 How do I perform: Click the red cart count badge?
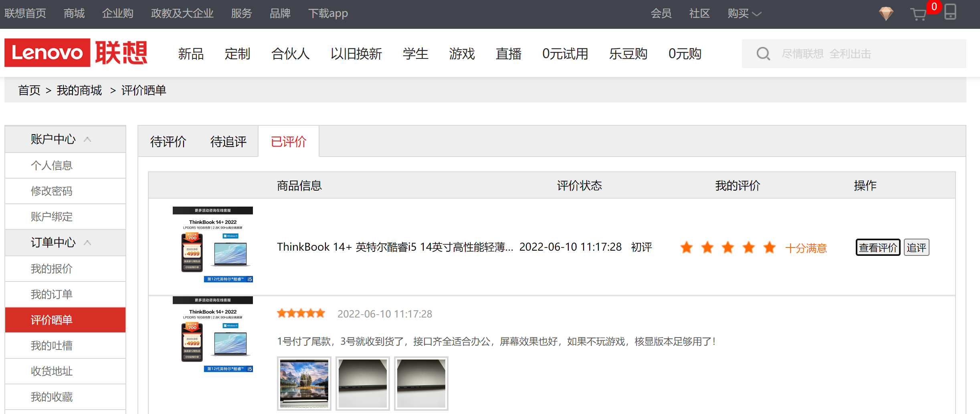click(x=934, y=7)
